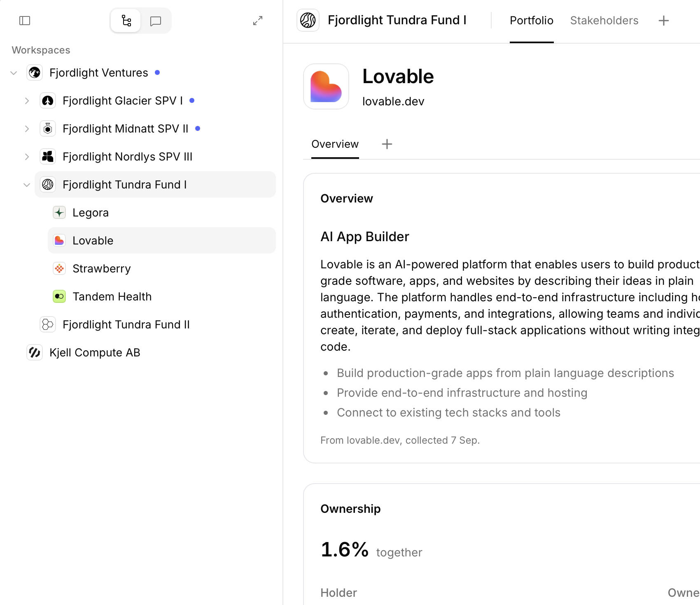Image resolution: width=700 pixels, height=605 pixels.
Task: Select the Portfolio tab
Action: pyautogui.click(x=532, y=21)
